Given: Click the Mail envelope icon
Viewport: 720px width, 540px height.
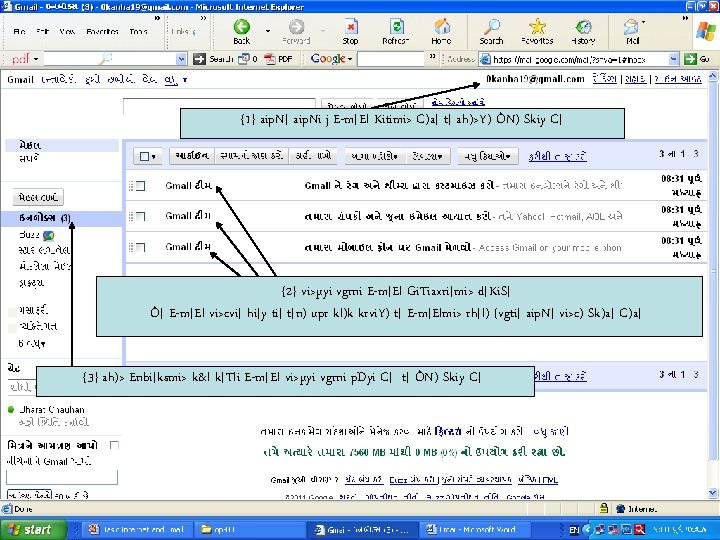Looking at the screenshot, I should coord(631,28).
